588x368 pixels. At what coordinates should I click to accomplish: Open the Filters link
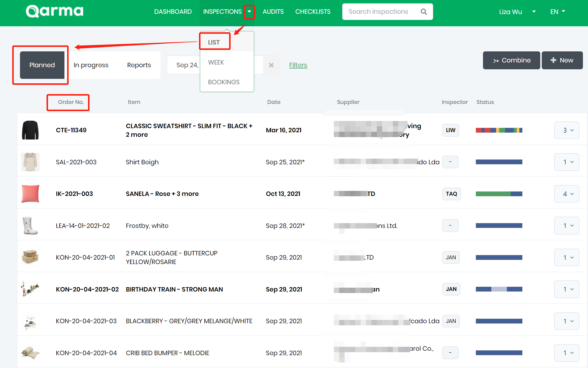click(298, 65)
